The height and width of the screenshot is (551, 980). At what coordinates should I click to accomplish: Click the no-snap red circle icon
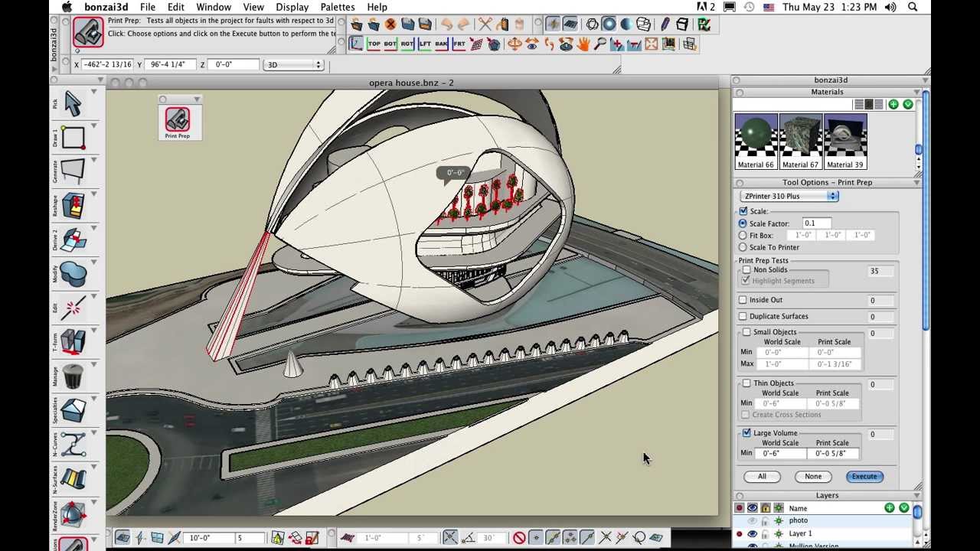click(519, 538)
